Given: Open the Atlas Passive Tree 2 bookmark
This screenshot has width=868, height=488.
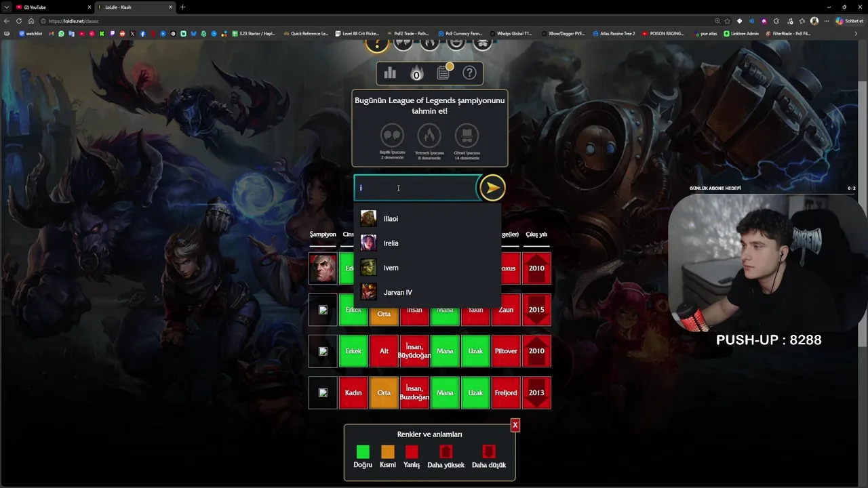Looking at the screenshot, I should 614,33.
